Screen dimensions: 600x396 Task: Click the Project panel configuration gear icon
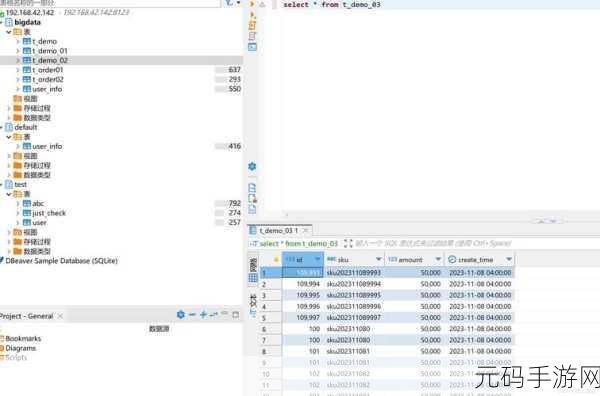tap(181, 315)
